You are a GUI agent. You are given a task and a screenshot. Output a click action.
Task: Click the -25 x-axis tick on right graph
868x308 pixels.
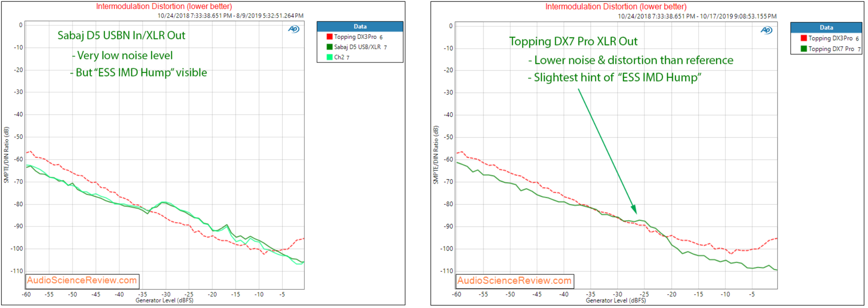click(x=644, y=294)
